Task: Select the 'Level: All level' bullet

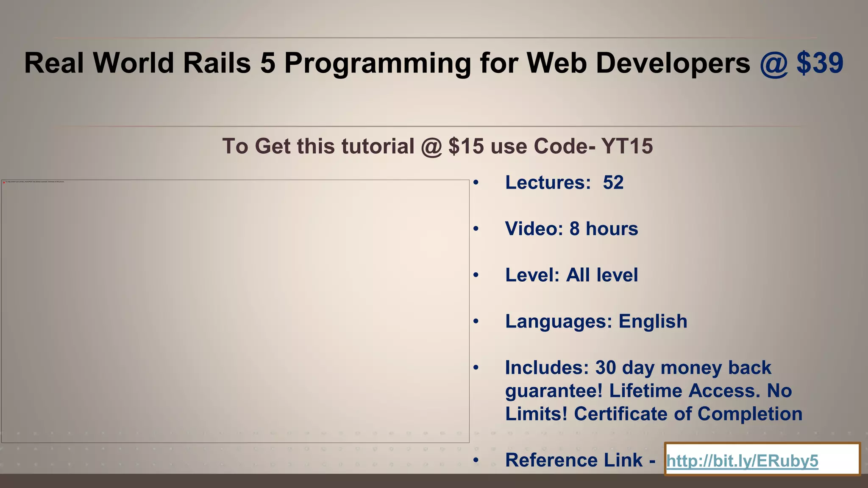Action: pos(571,275)
